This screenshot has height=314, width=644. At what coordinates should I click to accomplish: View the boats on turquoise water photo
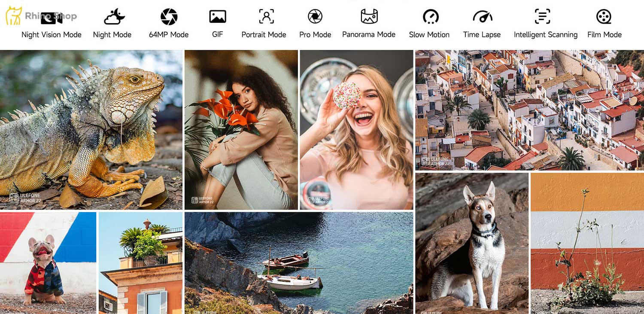click(299, 263)
